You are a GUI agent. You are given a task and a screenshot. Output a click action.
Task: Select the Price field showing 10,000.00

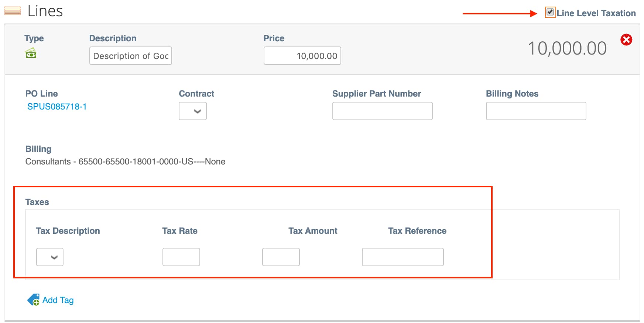click(x=302, y=56)
